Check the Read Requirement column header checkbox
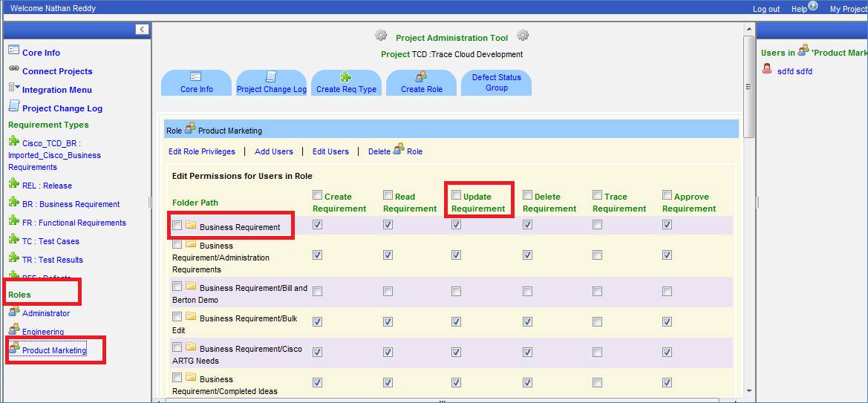868x403 pixels. [x=388, y=195]
